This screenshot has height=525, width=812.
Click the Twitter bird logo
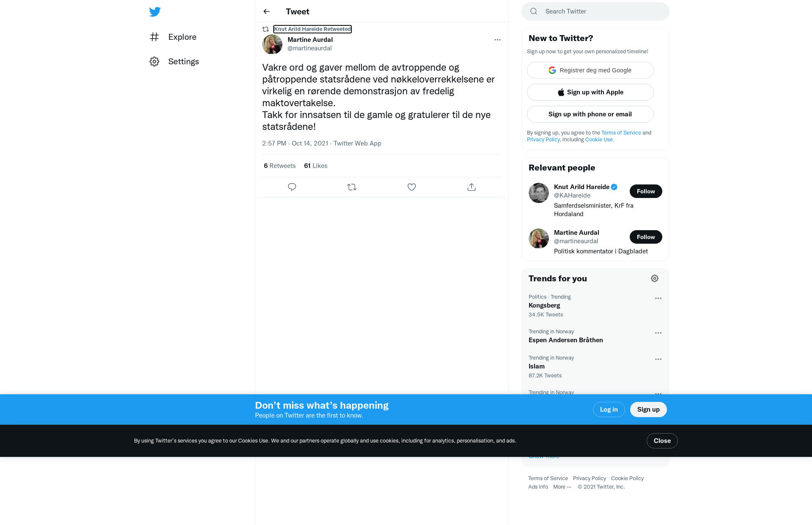point(155,11)
